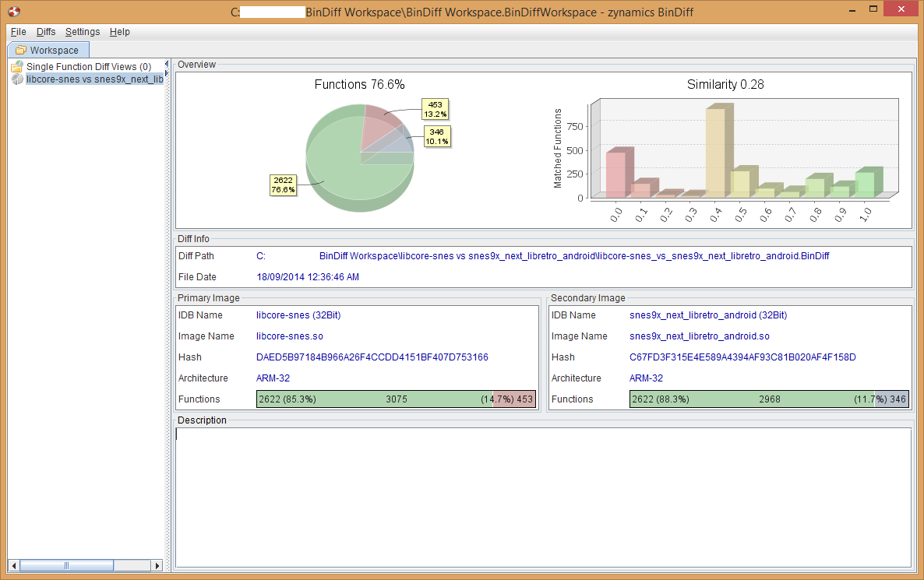Click secondary image name snes9x_next_libretro_android.so
This screenshot has height=580, width=924.
(x=700, y=337)
